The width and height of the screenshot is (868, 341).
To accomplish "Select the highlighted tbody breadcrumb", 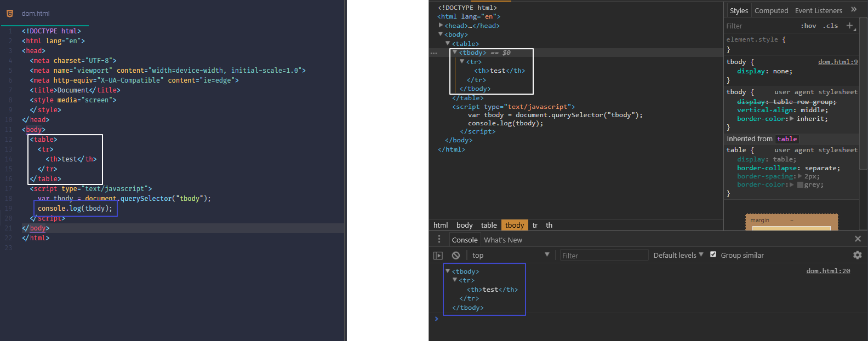I will tap(515, 225).
